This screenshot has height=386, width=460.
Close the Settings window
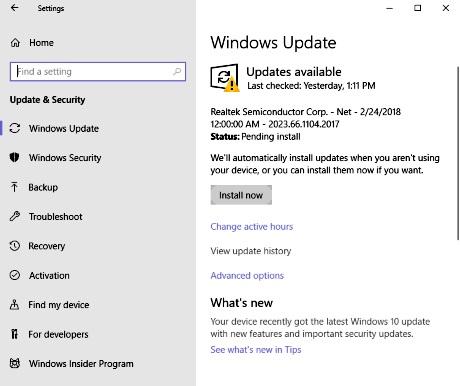coord(446,8)
